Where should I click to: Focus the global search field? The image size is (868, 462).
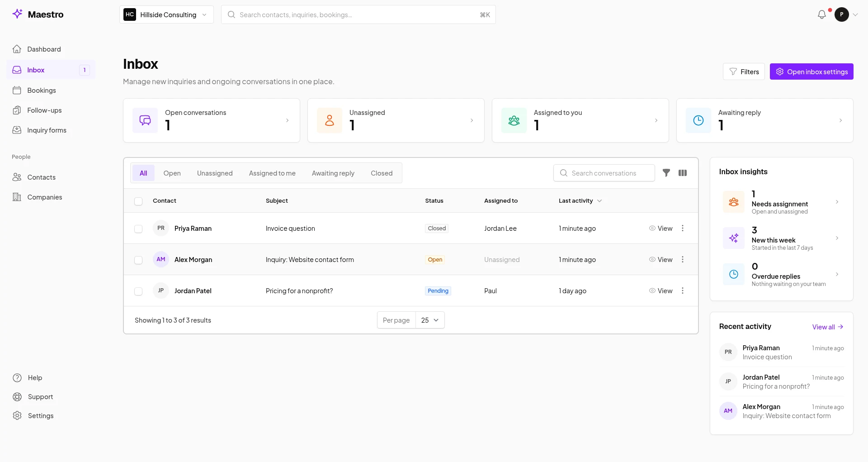(359, 14)
